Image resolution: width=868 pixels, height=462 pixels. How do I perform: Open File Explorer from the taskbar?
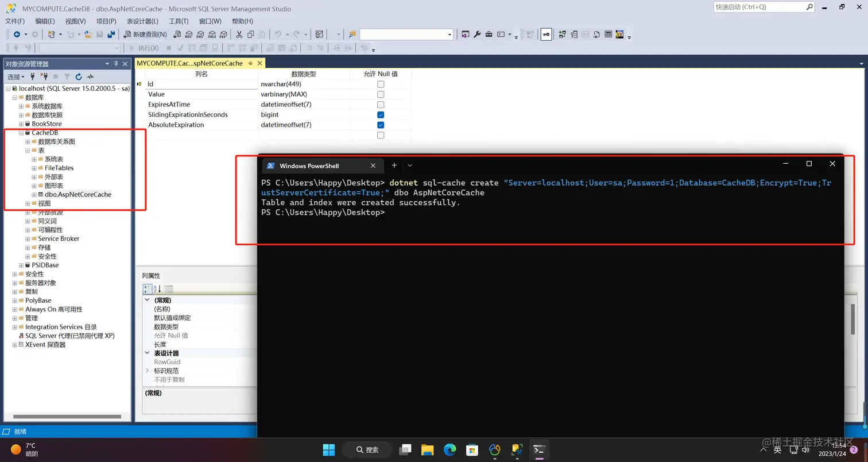click(427, 449)
